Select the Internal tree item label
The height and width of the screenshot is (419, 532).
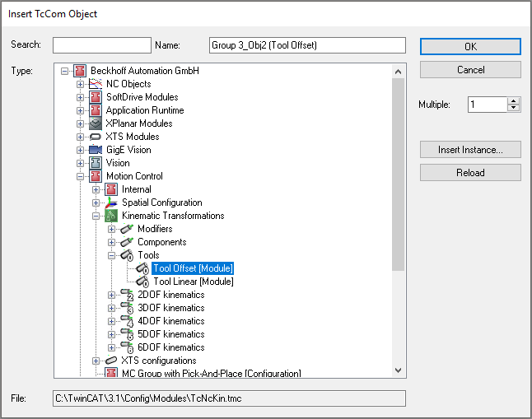(x=137, y=189)
